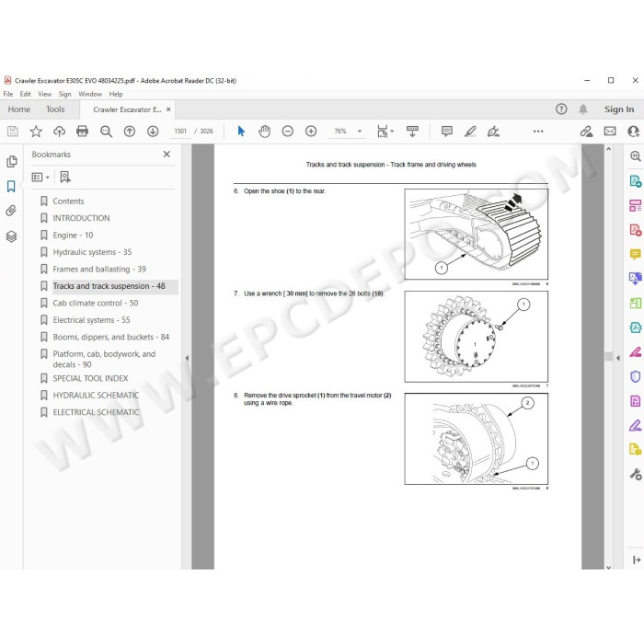Click vertical scrollbar down arrow
Image resolution: width=644 pixels, height=644 pixels.
coord(609,568)
